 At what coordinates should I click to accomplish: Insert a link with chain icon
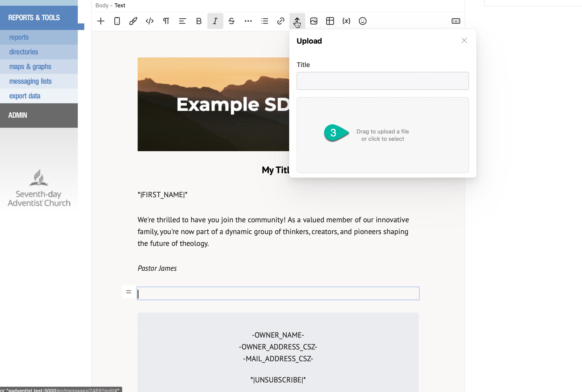(x=281, y=21)
